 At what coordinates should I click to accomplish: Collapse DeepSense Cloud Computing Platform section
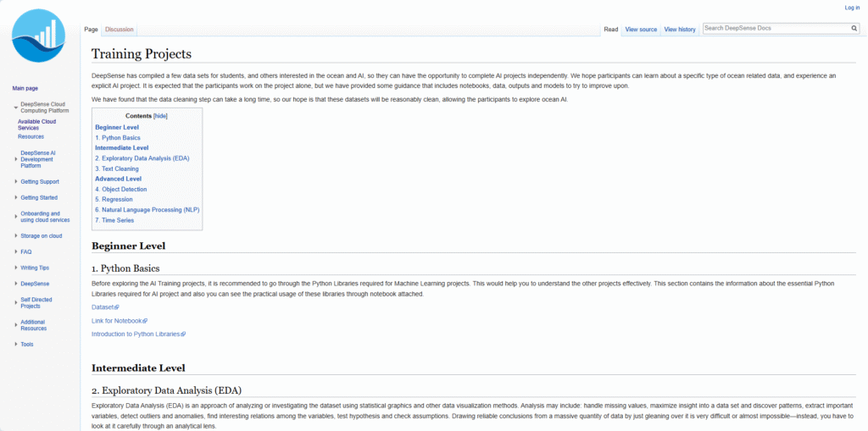point(16,107)
